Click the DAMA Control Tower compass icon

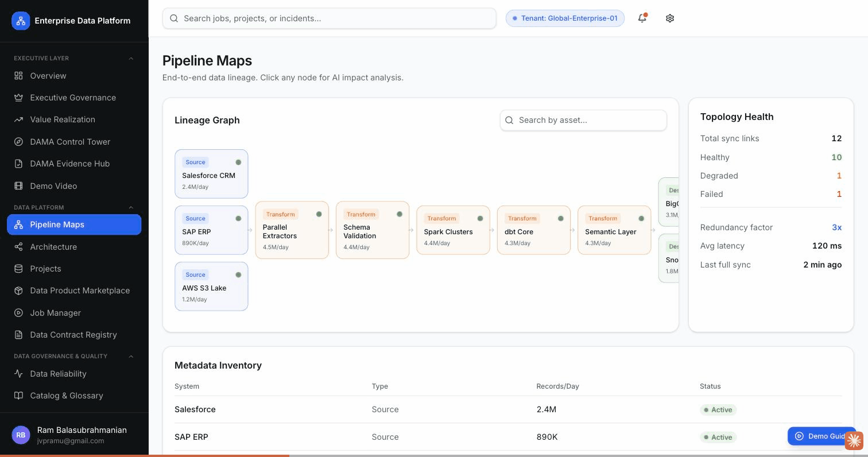point(18,142)
